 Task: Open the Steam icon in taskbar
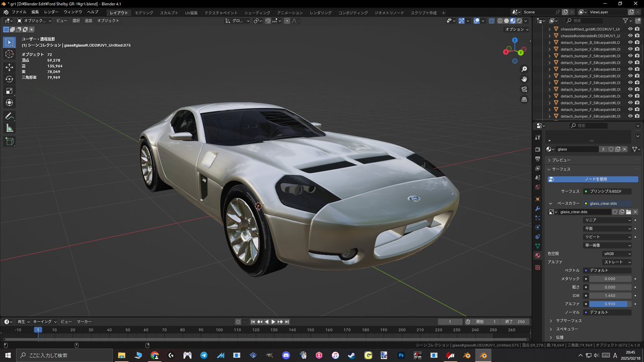352,355
